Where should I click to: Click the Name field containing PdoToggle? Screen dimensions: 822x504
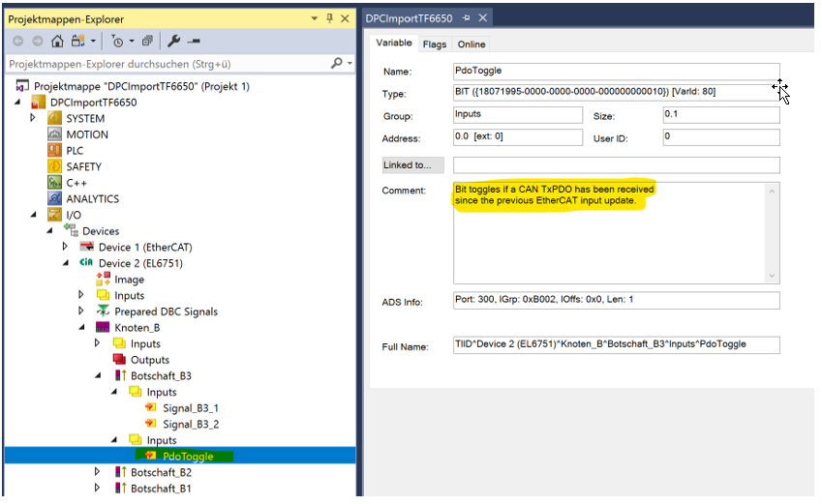coord(616,71)
